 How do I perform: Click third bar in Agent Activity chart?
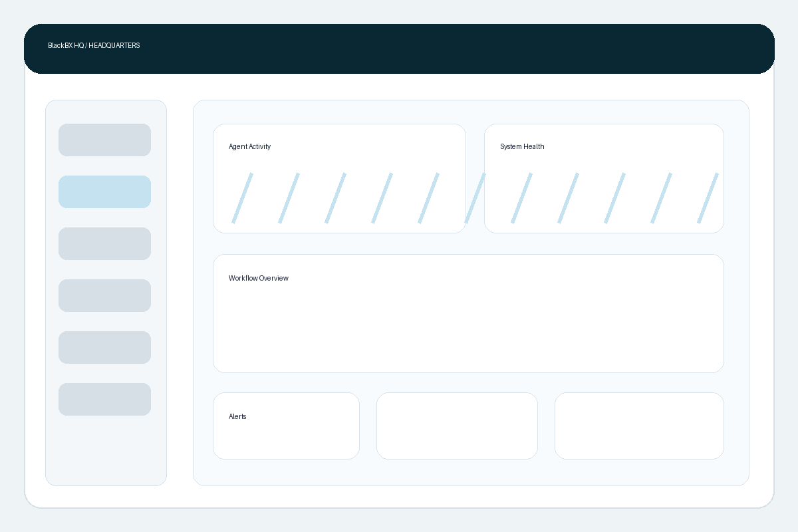(335, 198)
